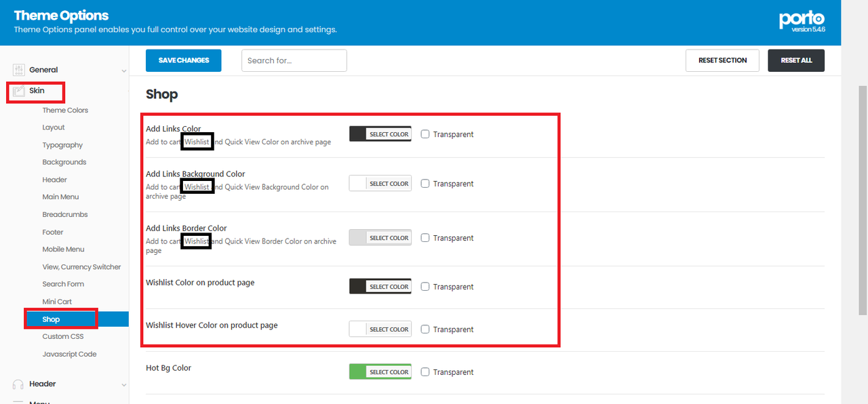This screenshot has height=404, width=868.
Task: Click the General section icon in sidebar
Action: (18, 70)
